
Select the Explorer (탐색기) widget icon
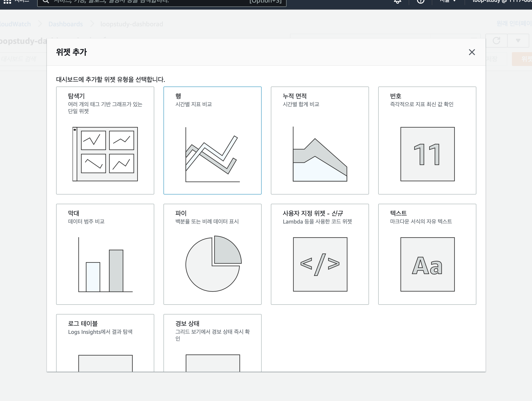[x=105, y=154]
